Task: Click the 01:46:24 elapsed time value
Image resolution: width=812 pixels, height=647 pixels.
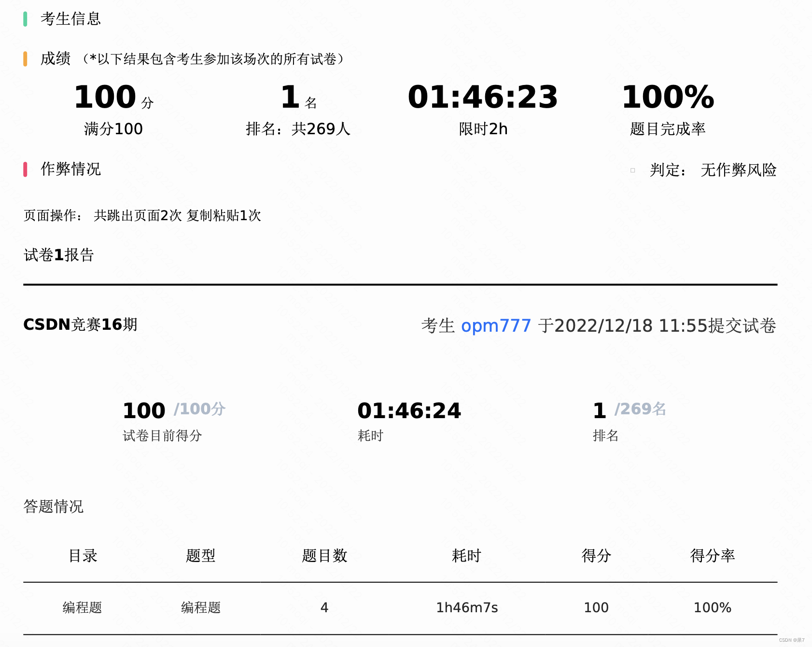Action: point(409,411)
